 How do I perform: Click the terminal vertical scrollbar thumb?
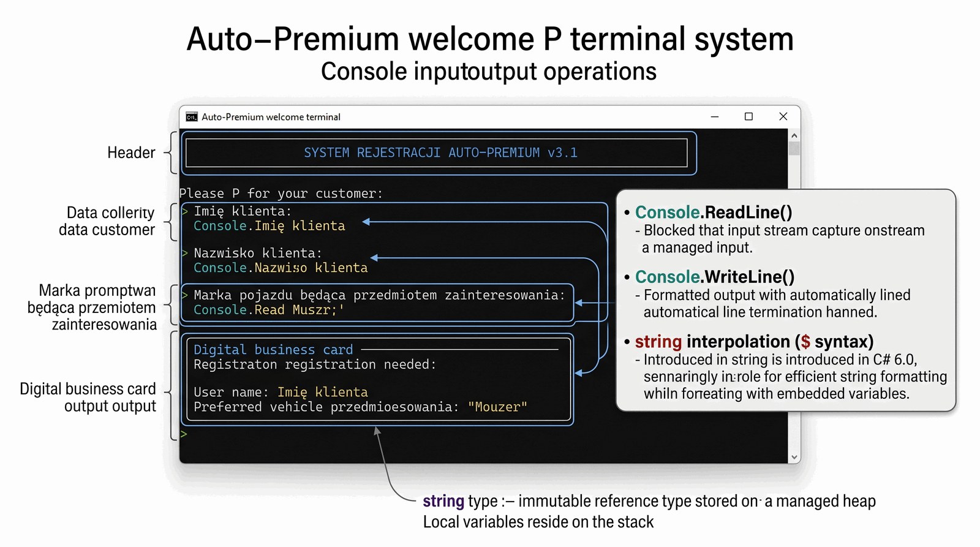pos(794,148)
